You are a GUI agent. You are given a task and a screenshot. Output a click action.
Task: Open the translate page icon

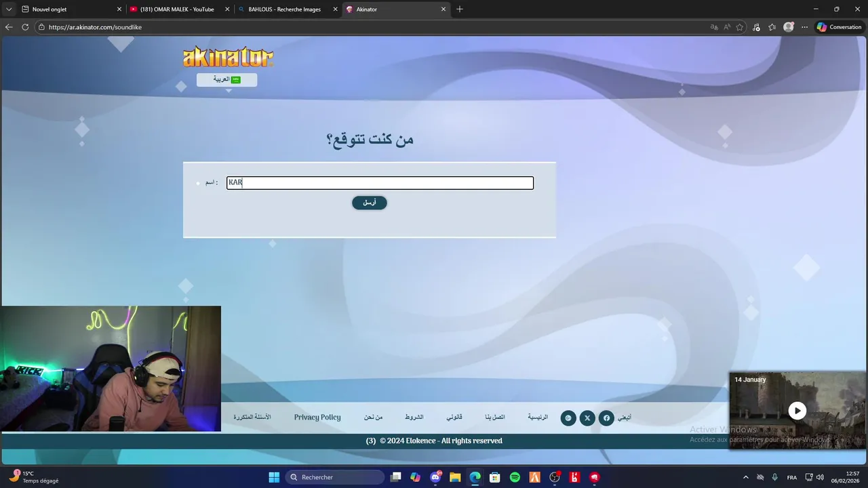pos(714,27)
